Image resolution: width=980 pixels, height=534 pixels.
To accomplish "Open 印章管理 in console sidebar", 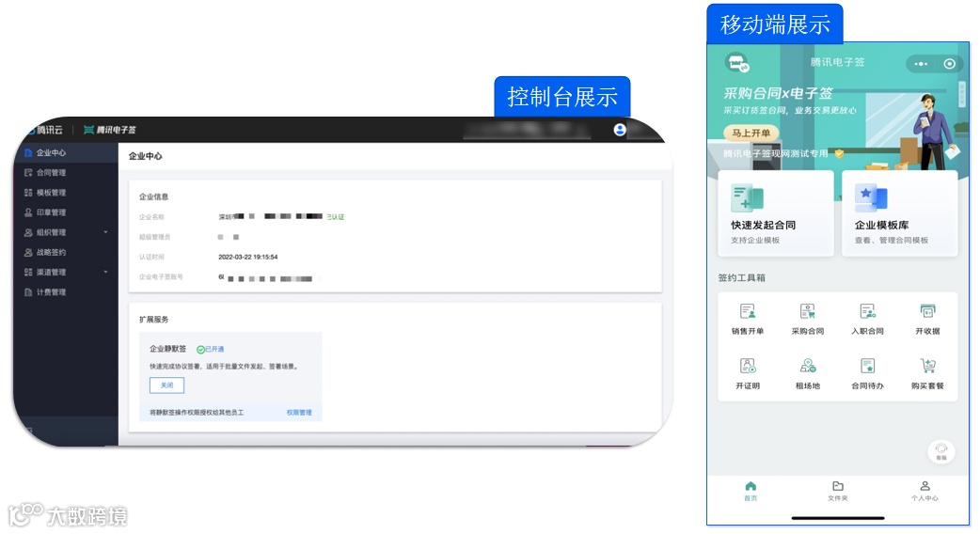I will [65, 212].
